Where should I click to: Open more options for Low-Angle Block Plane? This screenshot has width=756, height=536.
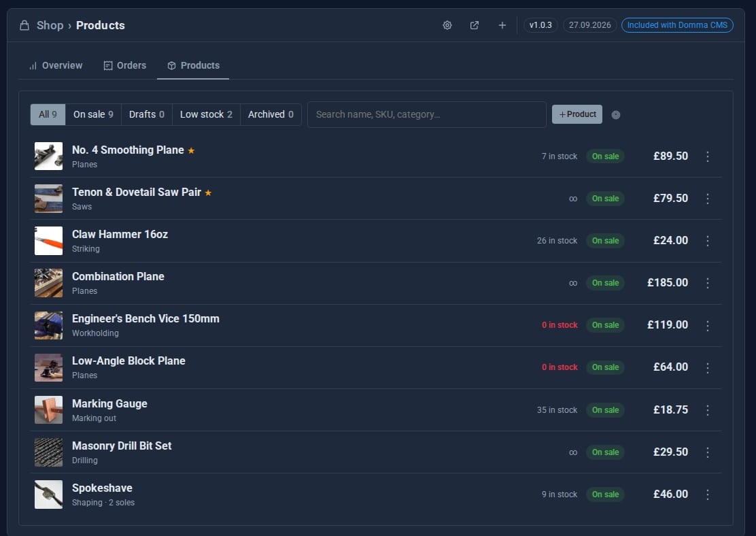[707, 367]
